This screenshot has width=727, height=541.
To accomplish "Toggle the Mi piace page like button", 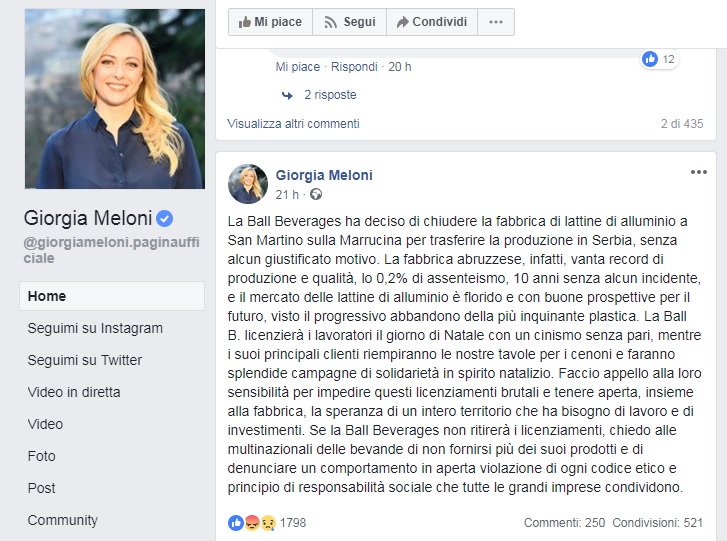I will [270, 21].
